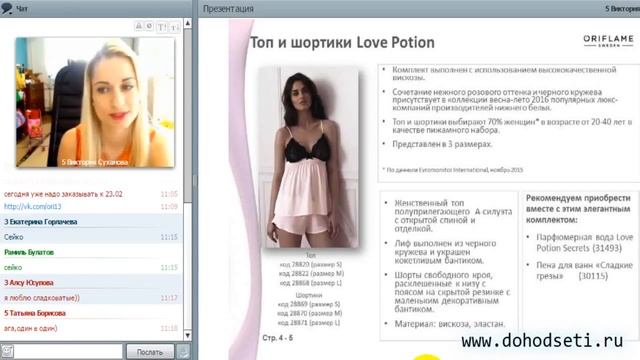Click the bell notification icon in chat toolbar

click(139, 26)
